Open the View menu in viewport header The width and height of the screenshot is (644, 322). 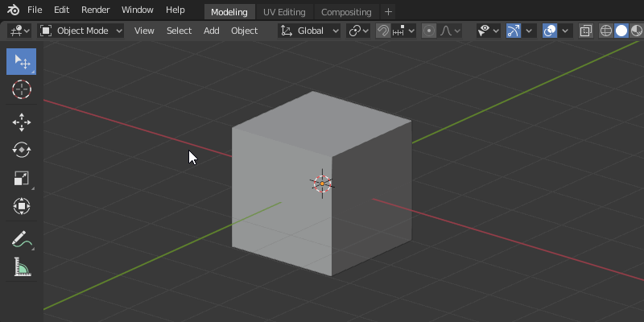144,31
